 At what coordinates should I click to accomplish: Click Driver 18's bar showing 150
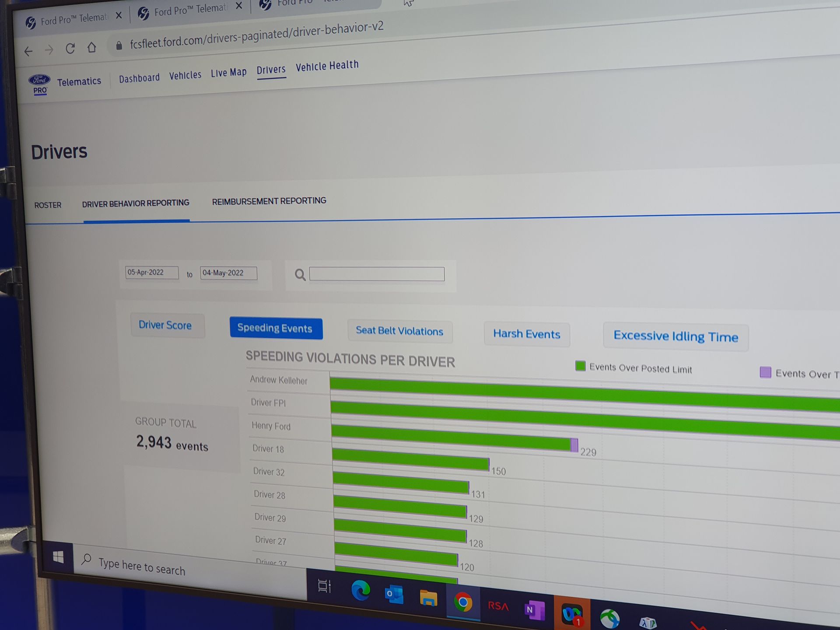click(x=410, y=459)
